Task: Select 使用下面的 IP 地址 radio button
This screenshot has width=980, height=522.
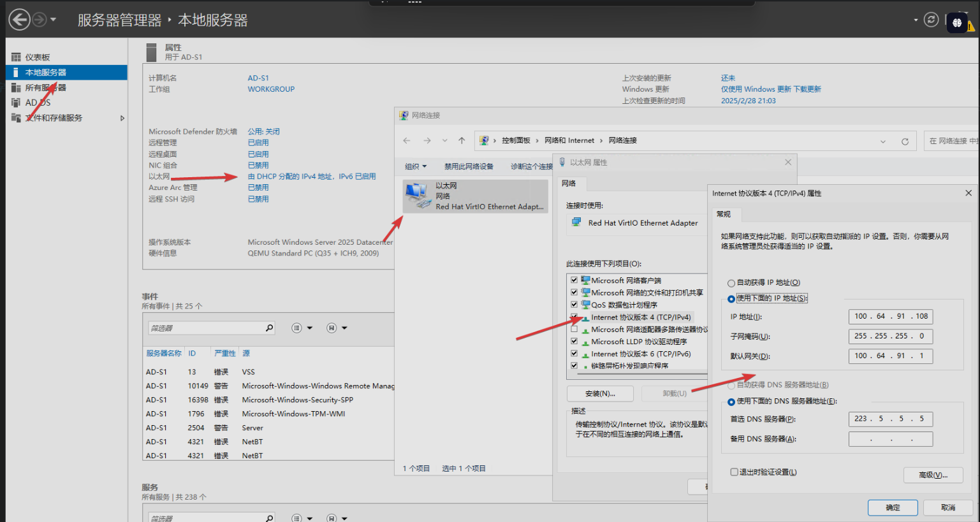Action: [x=731, y=299]
